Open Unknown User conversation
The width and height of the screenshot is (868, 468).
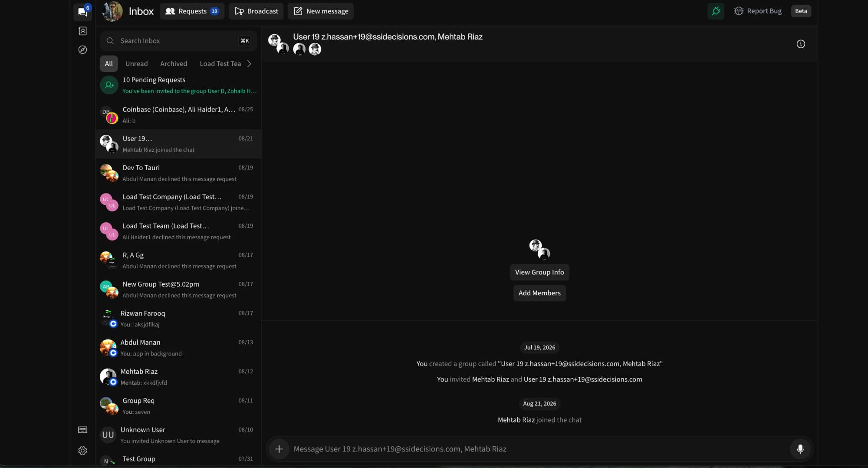pos(178,435)
